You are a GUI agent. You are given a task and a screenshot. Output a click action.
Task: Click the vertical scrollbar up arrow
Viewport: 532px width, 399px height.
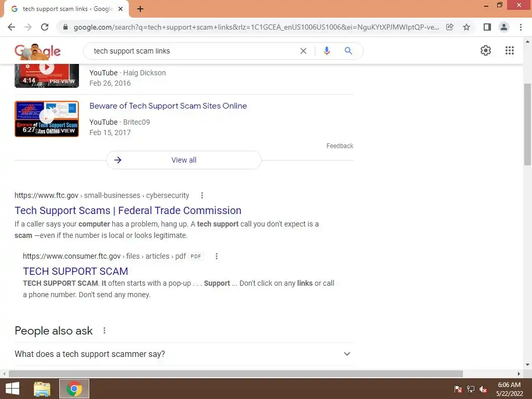point(528,42)
